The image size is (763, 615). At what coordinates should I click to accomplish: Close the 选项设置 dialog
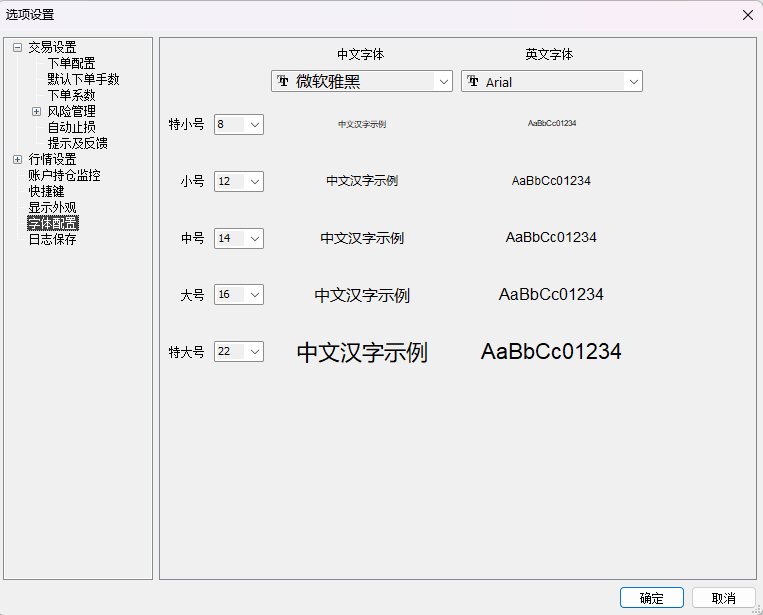pyautogui.click(x=748, y=15)
